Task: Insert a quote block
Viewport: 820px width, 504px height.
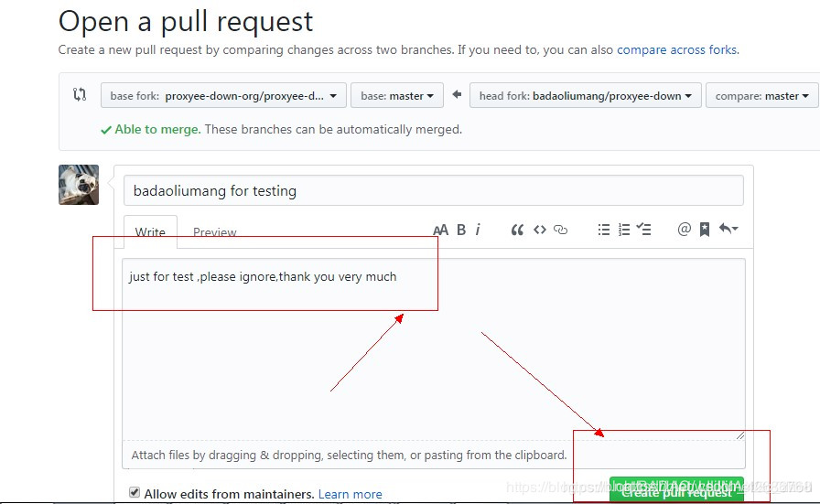Action: [x=517, y=230]
